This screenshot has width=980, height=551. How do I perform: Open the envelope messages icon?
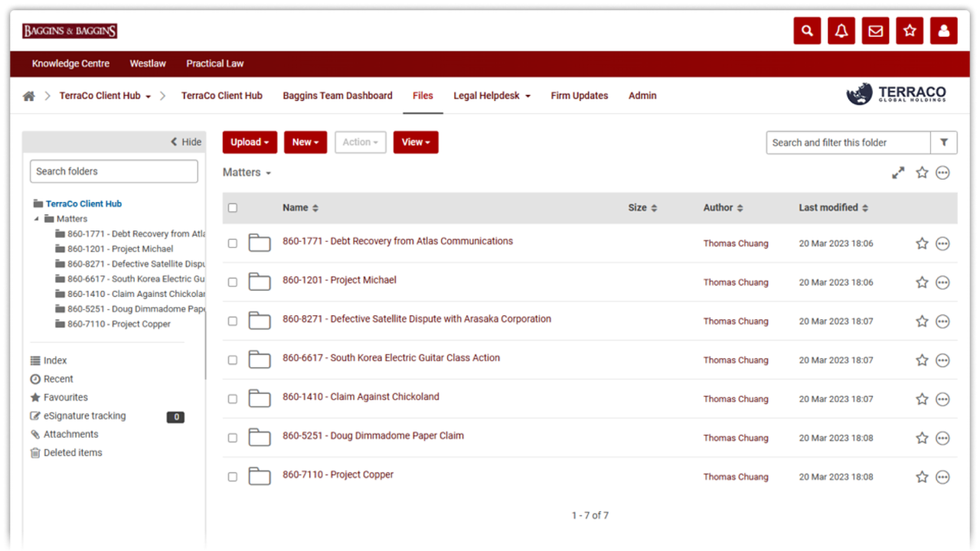[x=875, y=31]
